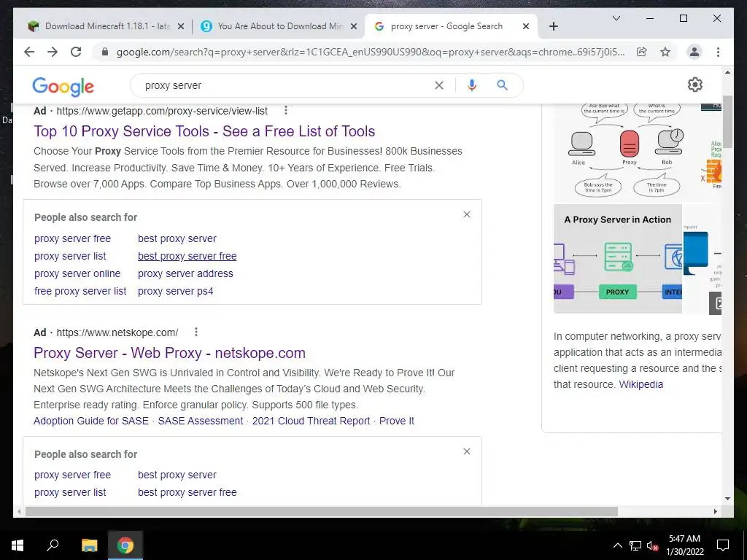The width and height of the screenshot is (747, 560).
Task: Share this page from the address bar
Action: tap(642, 52)
